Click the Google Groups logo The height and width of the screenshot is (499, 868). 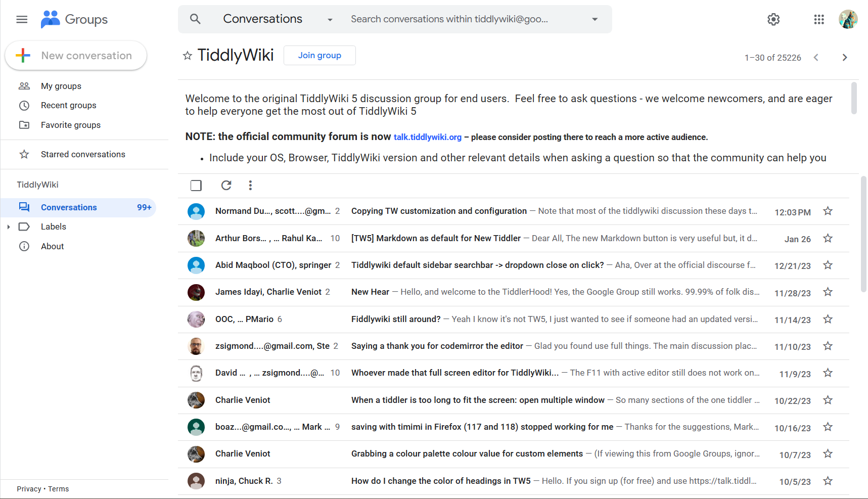(74, 19)
